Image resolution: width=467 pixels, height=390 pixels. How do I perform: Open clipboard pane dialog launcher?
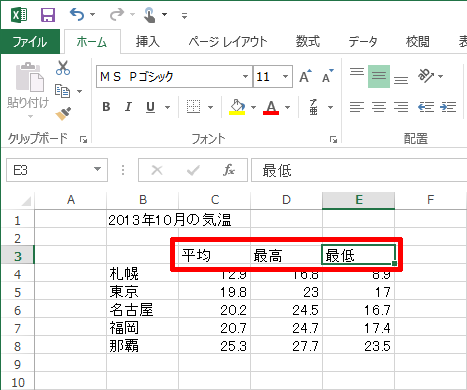[x=83, y=140]
